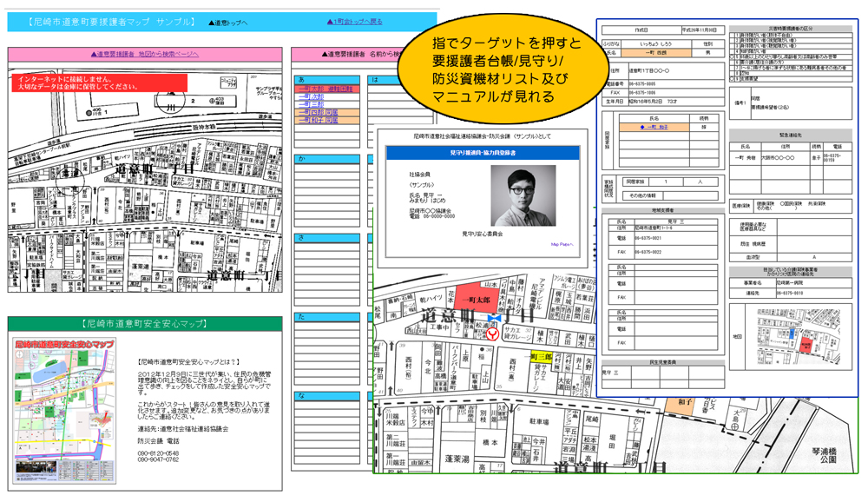Click 1町会トップへ戻る link
Image resolution: width=868 pixels, height=502 pixels.
pos(354,22)
